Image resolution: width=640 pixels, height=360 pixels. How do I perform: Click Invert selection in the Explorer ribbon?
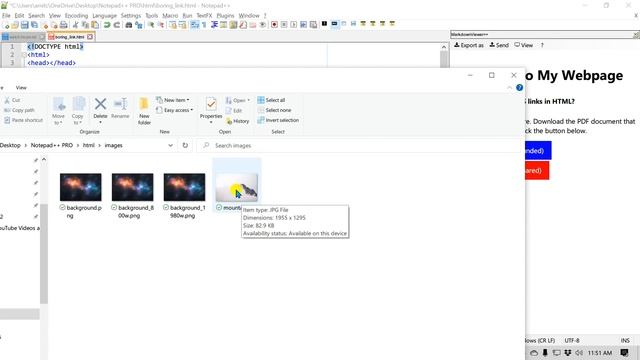pos(278,120)
